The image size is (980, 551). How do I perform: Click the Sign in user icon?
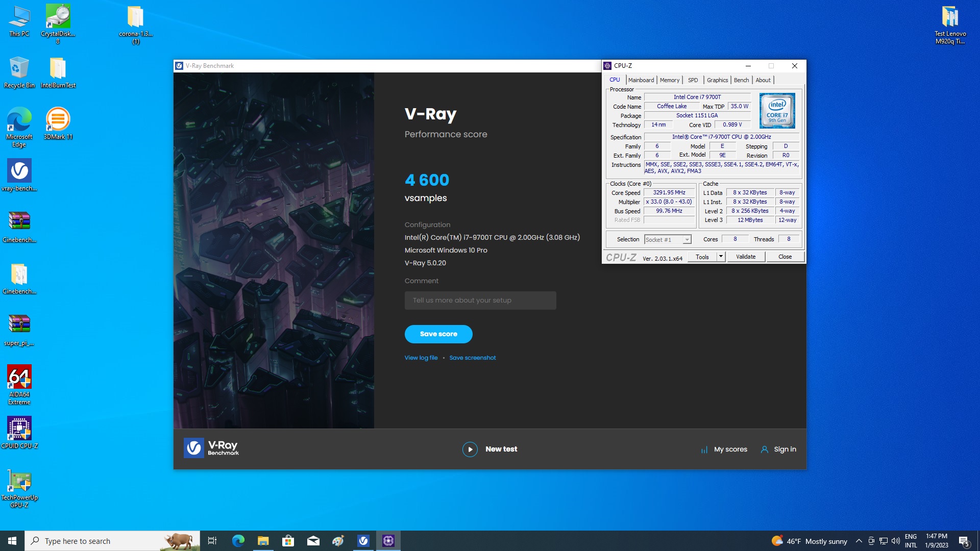tap(764, 449)
